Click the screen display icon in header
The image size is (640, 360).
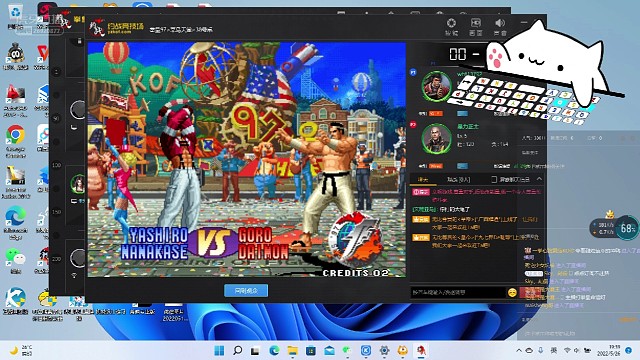click(x=476, y=23)
